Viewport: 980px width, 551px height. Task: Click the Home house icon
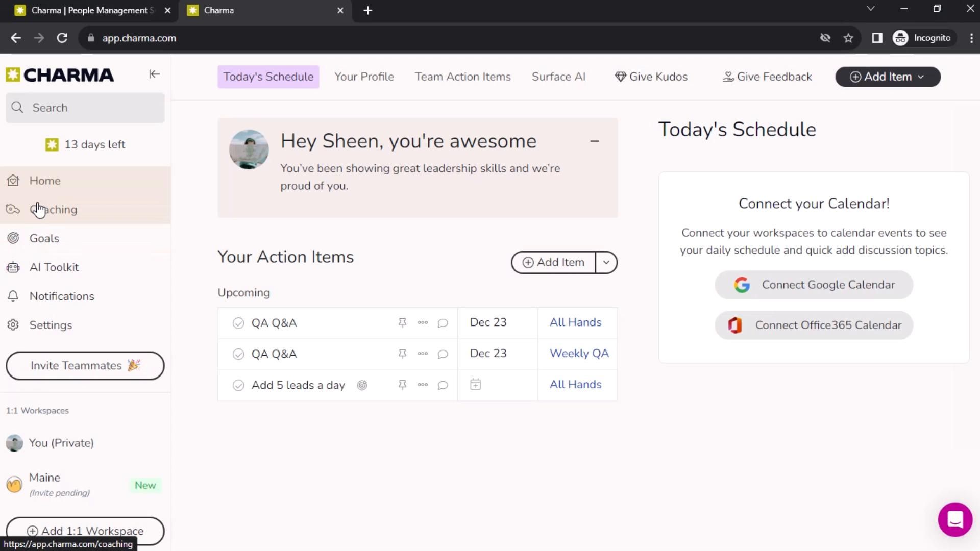[x=13, y=181]
